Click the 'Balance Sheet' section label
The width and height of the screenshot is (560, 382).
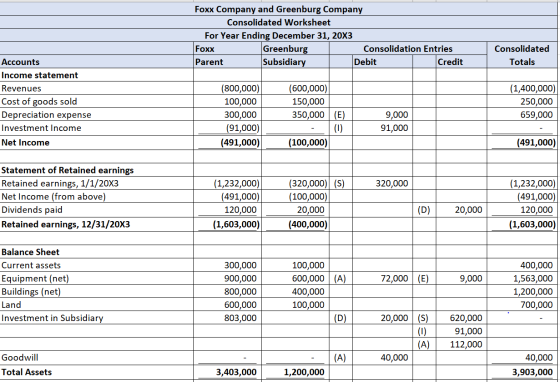click(30, 252)
